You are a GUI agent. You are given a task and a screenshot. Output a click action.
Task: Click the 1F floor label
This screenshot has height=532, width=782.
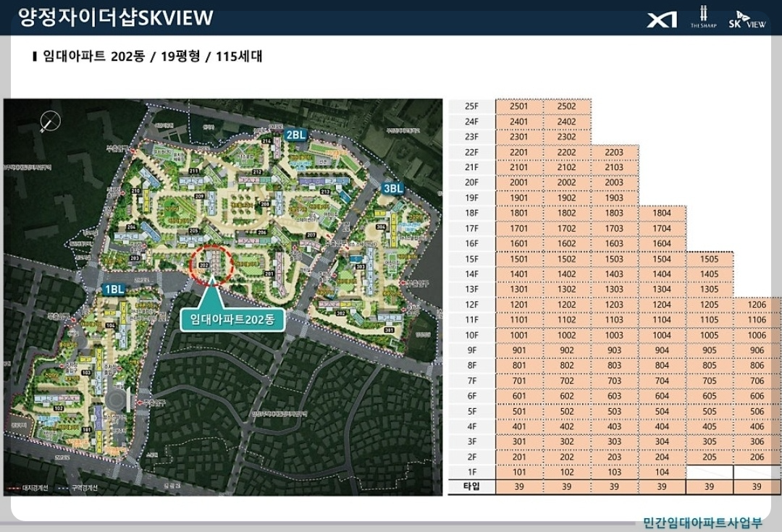pyautogui.click(x=472, y=472)
